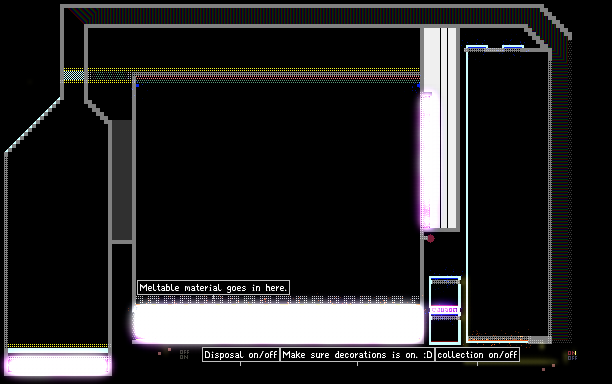Click the 'Disposal on/off' sign

(241, 355)
